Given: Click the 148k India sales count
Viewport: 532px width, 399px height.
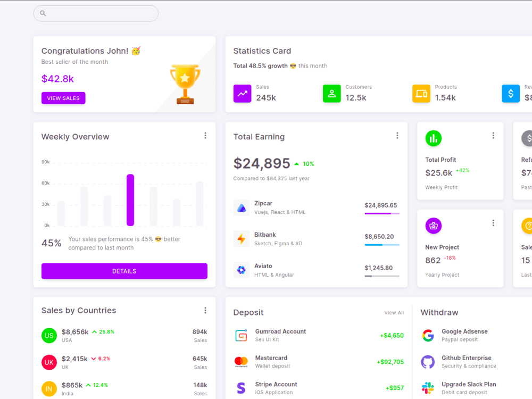Looking at the screenshot, I should click(200, 385).
